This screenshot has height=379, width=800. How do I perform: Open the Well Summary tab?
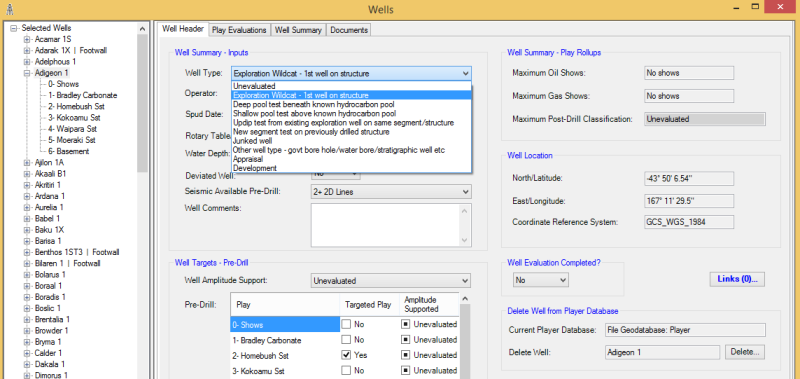point(298,30)
